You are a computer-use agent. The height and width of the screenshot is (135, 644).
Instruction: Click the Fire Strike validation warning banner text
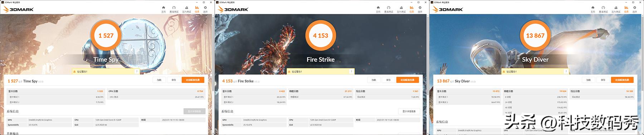pyautogui.click(x=297, y=71)
